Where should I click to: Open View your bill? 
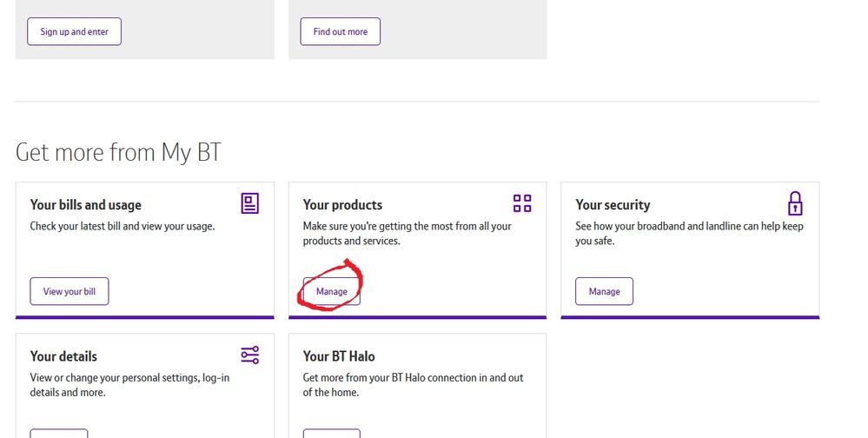[x=70, y=291]
